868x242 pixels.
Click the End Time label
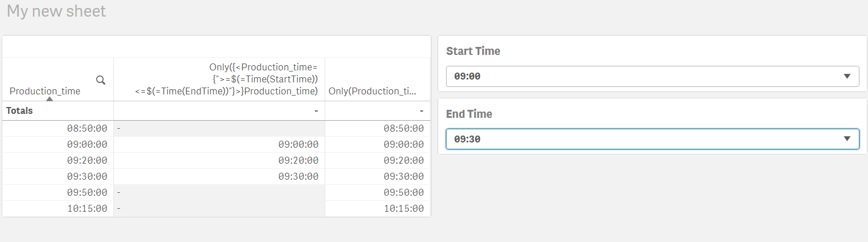tap(469, 114)
